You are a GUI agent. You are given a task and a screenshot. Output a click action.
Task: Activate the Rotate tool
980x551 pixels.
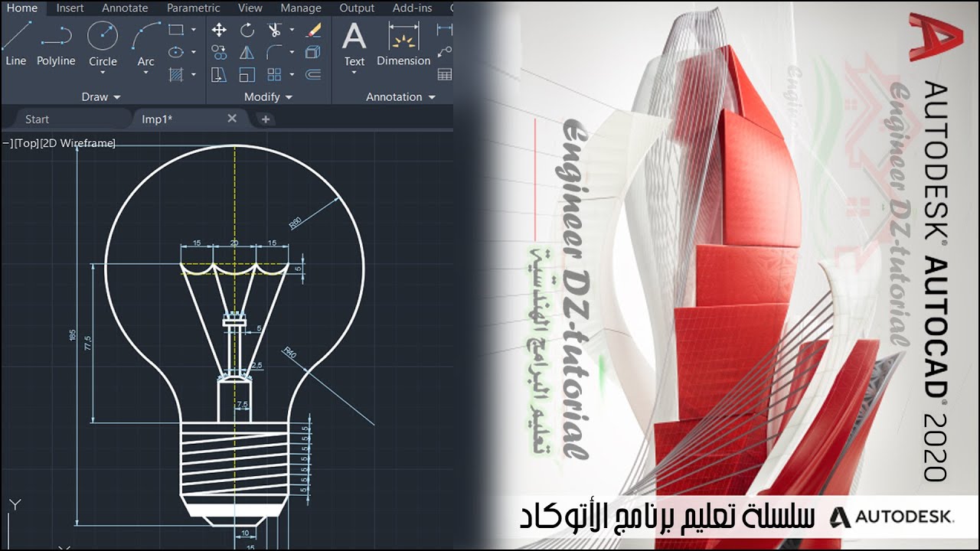pyautogui.click(x=247, y=30)
